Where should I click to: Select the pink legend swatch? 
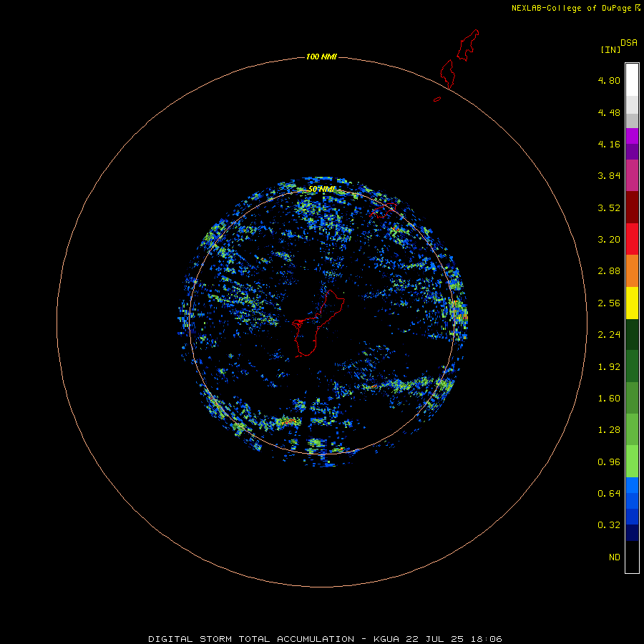632,175
